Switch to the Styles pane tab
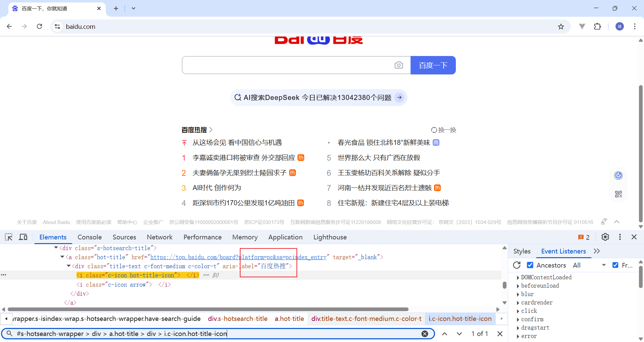Image resolution: width=644 pixels, height=342 pixels. pyautogui.click(x=522, y=251)
